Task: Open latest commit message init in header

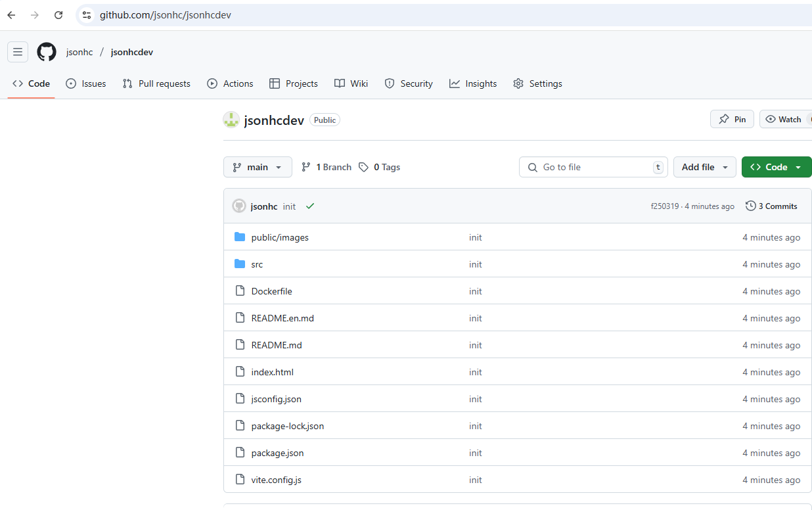Action: [x=290, y=206]
